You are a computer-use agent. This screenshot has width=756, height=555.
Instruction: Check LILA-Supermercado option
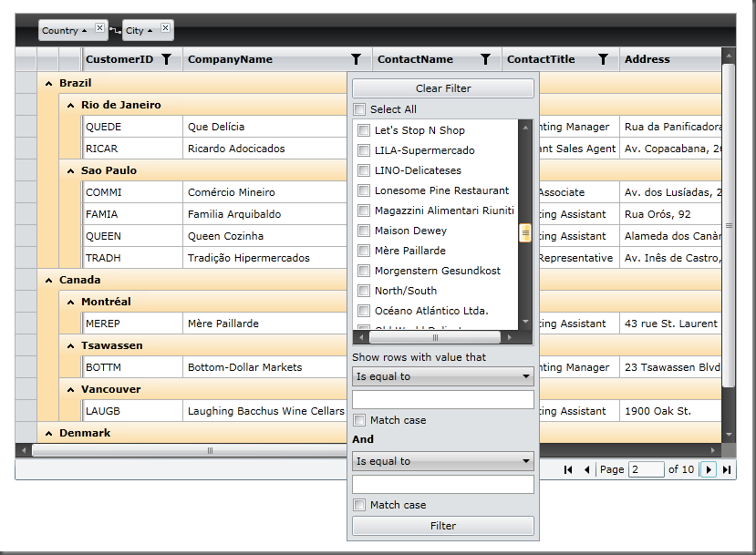coord(364,150)
